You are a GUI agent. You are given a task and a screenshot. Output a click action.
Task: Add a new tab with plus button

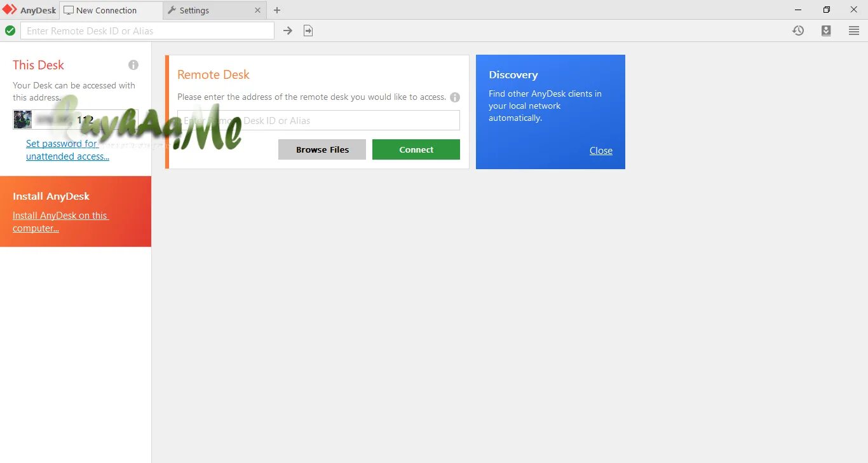click(277, 10)
